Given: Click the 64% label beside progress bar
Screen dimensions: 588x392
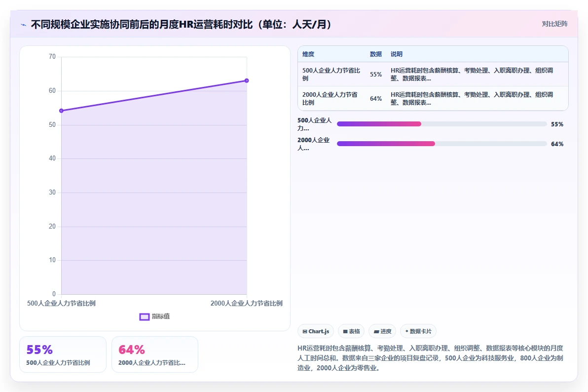Looking at the screenshot, I should 557,144.
